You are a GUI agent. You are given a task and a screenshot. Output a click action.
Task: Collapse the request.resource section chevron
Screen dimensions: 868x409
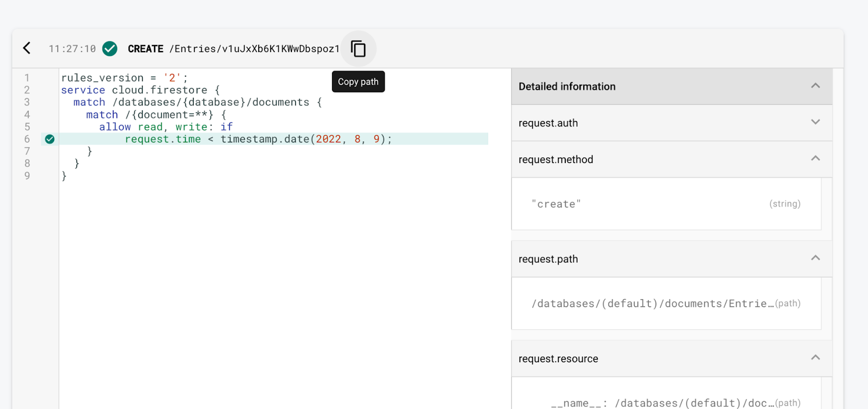(815, 357)
